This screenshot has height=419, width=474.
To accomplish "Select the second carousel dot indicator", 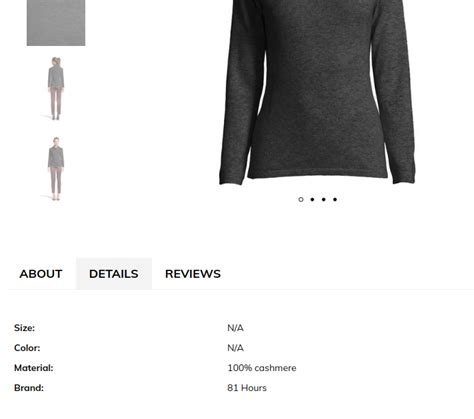I will click(x=312, y=199).
